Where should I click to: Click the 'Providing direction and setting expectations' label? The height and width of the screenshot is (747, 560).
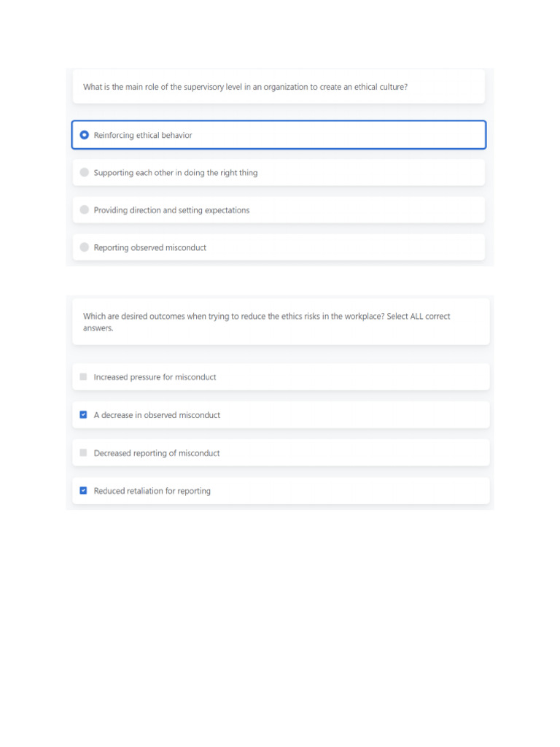(171, 211)
